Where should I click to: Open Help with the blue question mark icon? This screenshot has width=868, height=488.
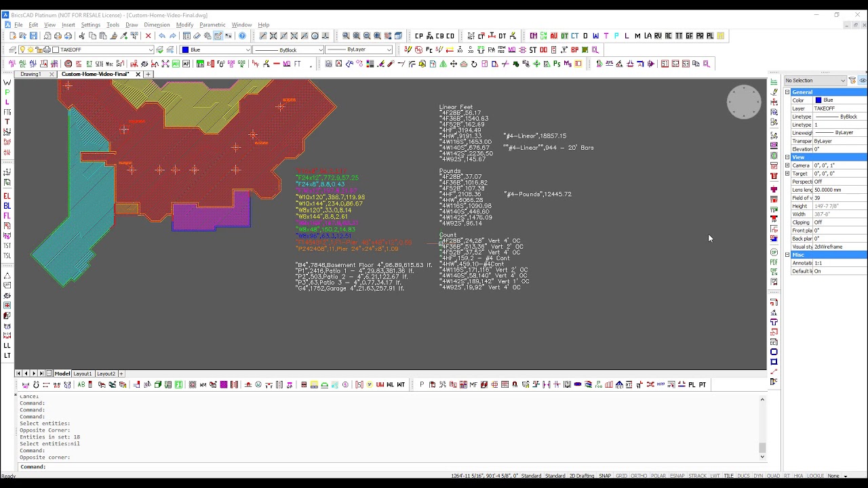pos(242,36)
